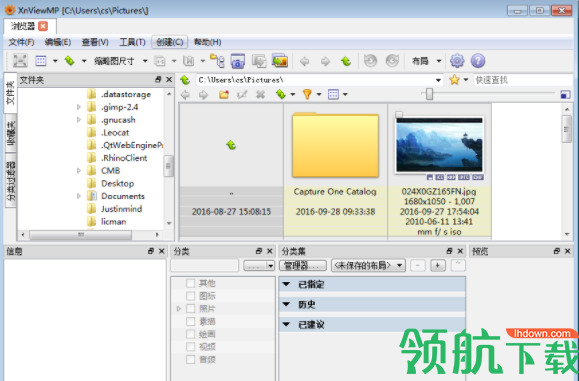This screenshot has width=579, height=381.
Task: Close the 浏览器 tab
Action: click(x=43, y=26)
